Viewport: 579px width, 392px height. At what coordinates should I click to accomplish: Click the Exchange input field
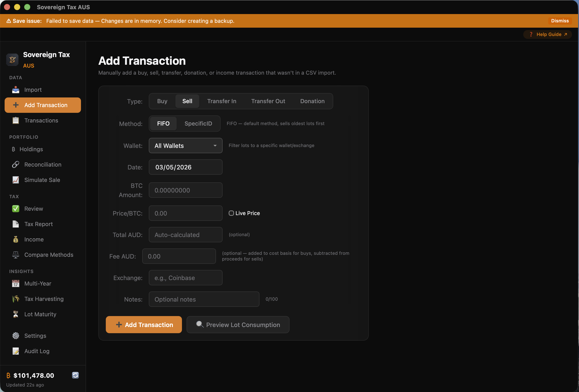click(x=185, y=278)
